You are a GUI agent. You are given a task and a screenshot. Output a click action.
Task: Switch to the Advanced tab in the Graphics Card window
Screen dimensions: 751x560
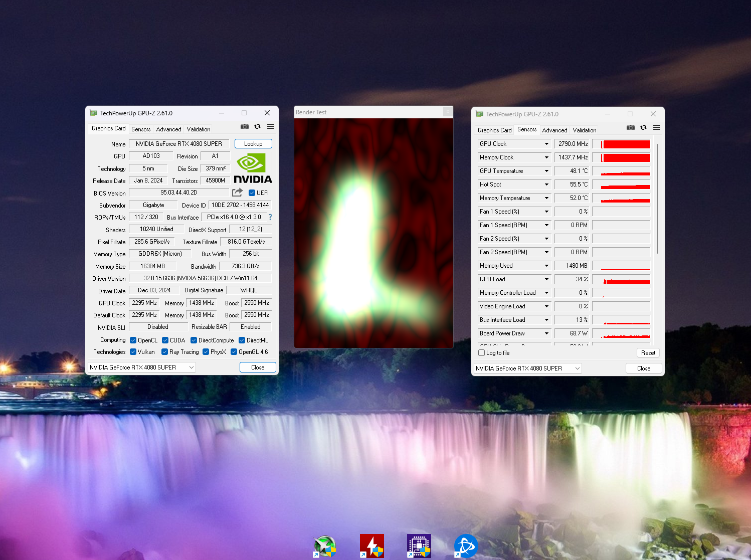tap(168, 129)
